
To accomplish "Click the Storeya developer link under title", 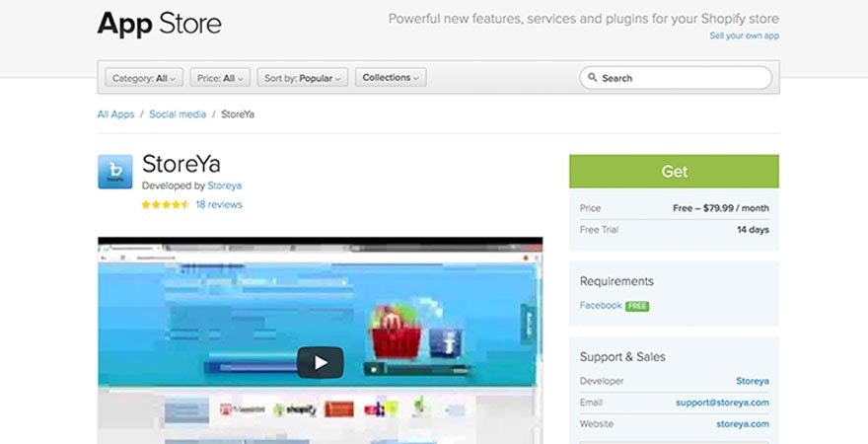I will tap(224, 185).
